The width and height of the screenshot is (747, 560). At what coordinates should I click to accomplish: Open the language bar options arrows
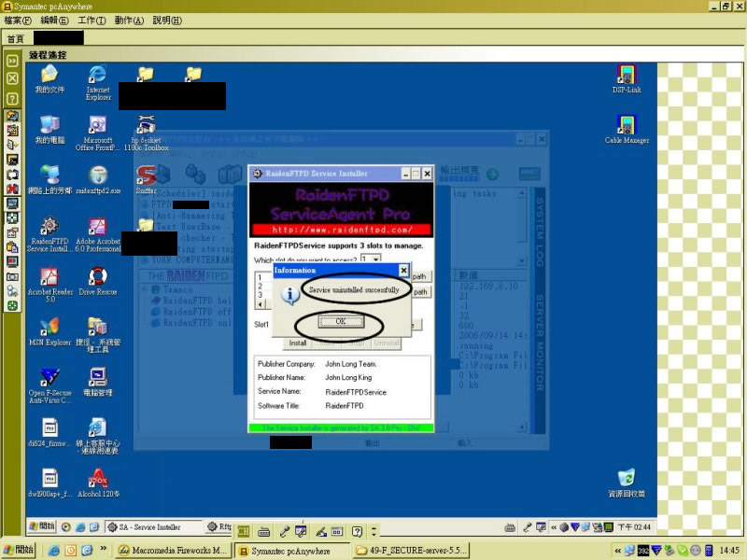pyautogui.click(x=373, y=531)
